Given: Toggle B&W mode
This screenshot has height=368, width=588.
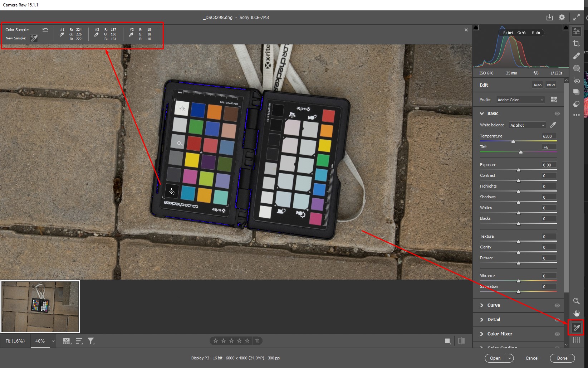Looking at the screenshot, I should [x=551, y=85].
